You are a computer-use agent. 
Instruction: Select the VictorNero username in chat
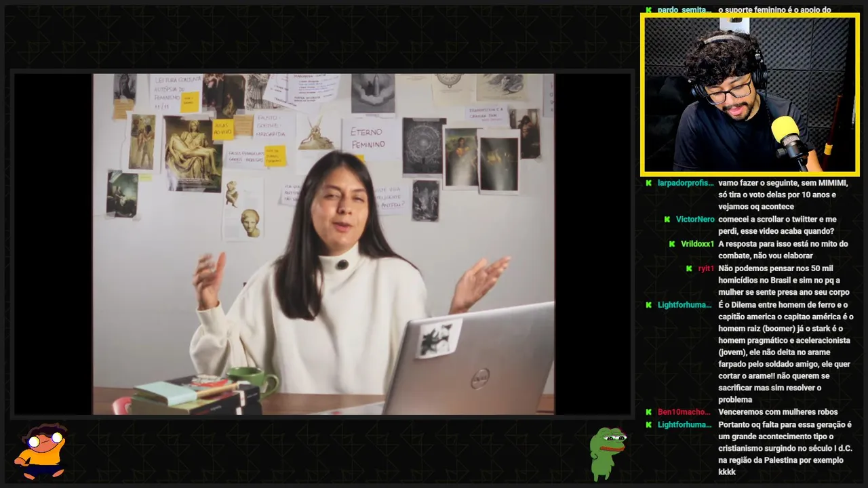[695, 220]
